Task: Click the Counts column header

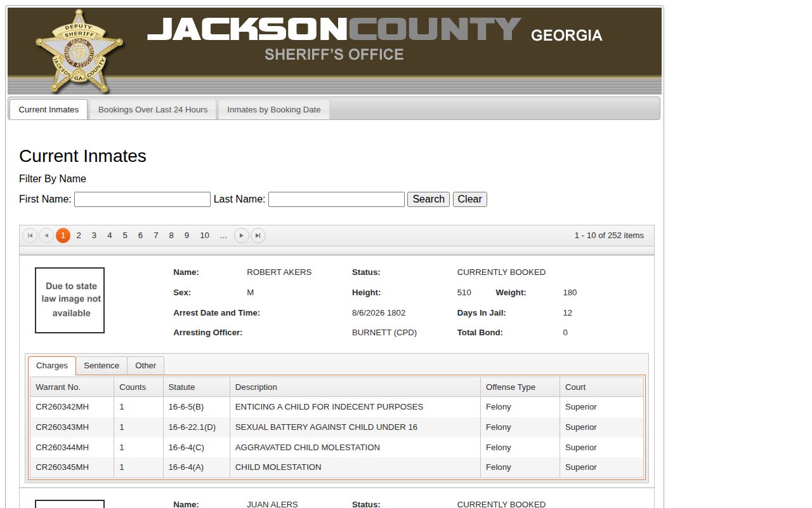Action: 138,387
